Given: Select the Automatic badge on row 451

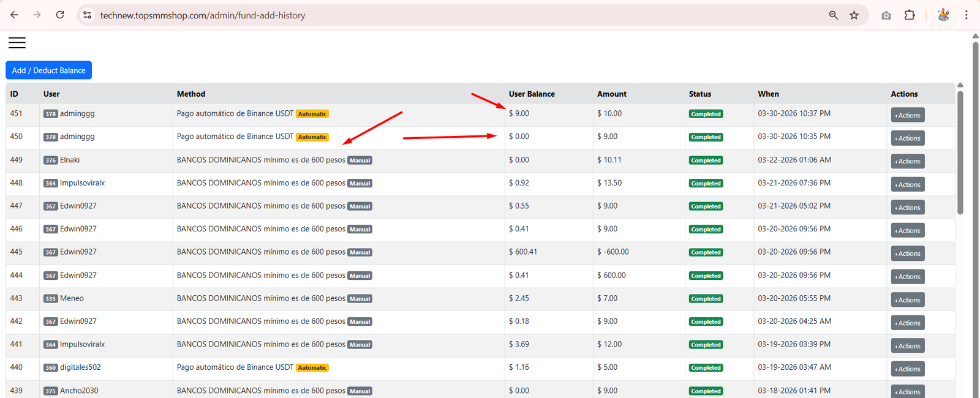Looking at the screenshot, I should click(x=312, y=114).
